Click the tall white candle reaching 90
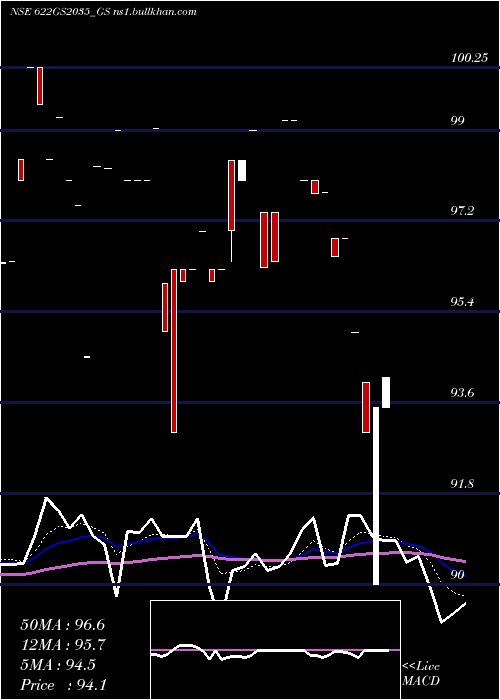The width and height of the screenshot is (500, 700). 376,496
